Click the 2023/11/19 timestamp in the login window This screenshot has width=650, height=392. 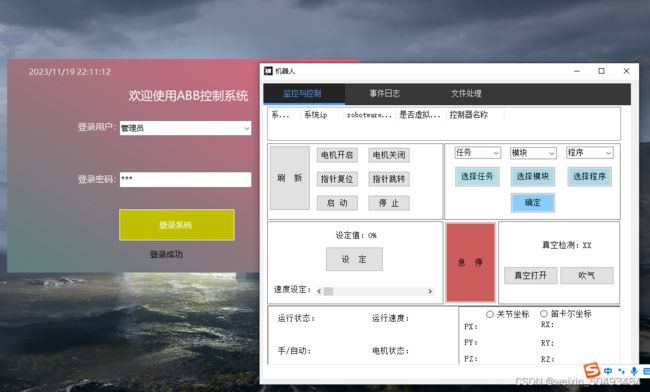[70, 72]
